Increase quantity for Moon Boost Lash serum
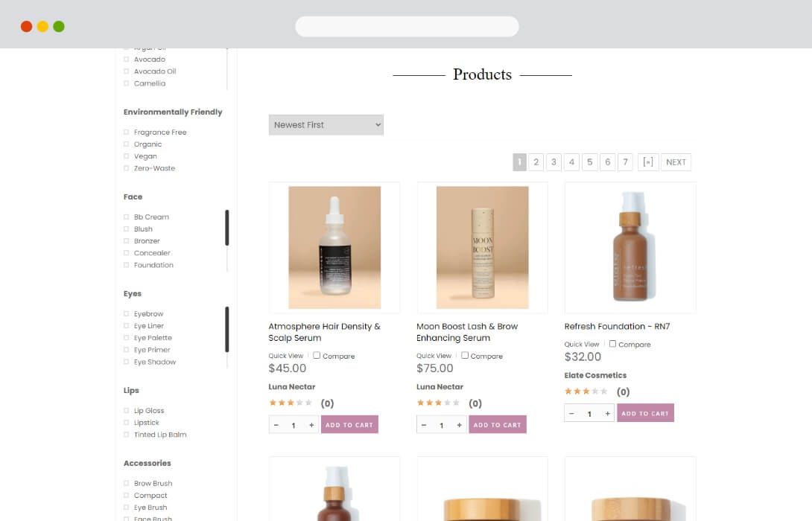This screenshot has width=812, height=521. tap(460, 425)
